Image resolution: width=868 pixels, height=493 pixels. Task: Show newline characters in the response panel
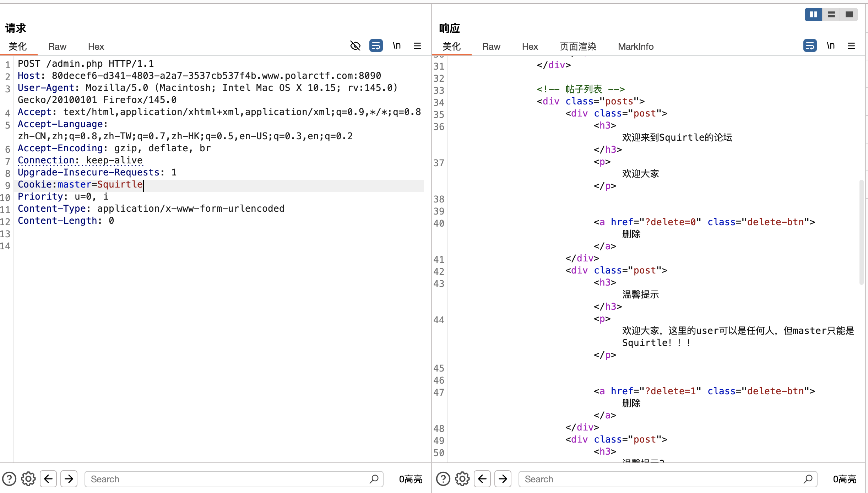point(831,46)
